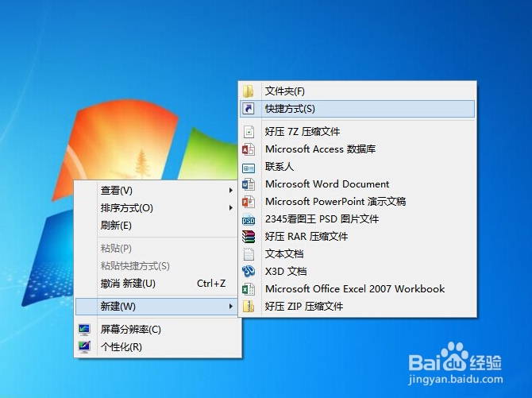This screenshot has width=532, height=398.
Task: Create a new 快捷方式(S)
Action: (x=357, y=109)
